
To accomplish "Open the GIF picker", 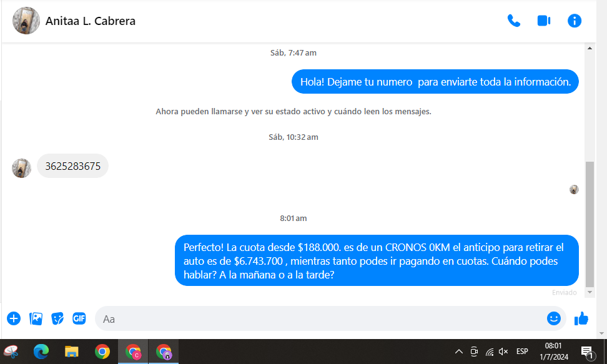I will (79, 318).
